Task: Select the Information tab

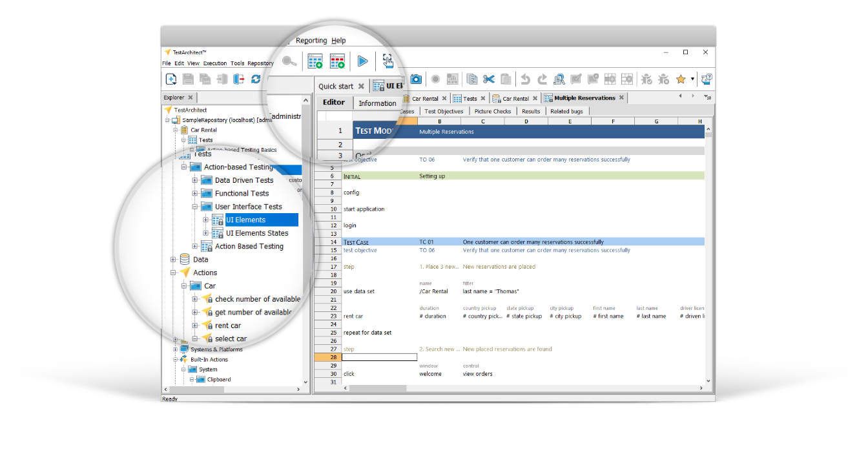Action: tap(377, 103)
